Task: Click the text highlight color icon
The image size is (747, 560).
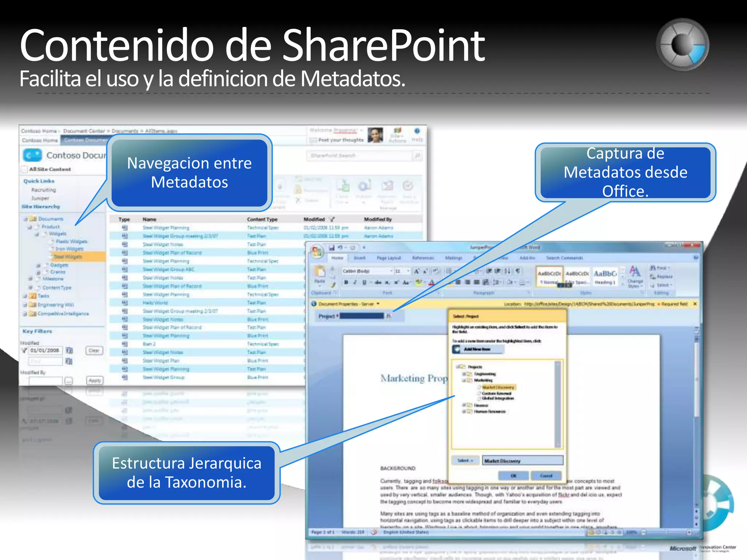Action: pyautogui.click(x=419, y=282)
